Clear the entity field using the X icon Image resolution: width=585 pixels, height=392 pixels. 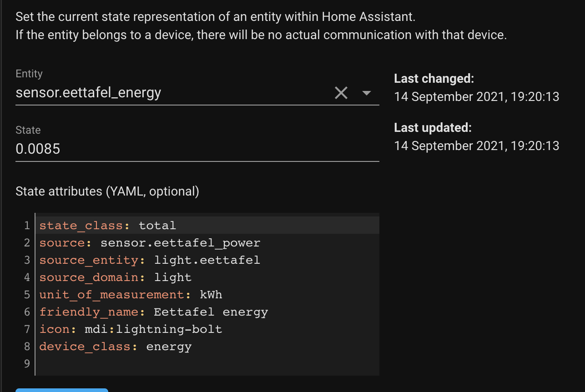pos(341,93)
